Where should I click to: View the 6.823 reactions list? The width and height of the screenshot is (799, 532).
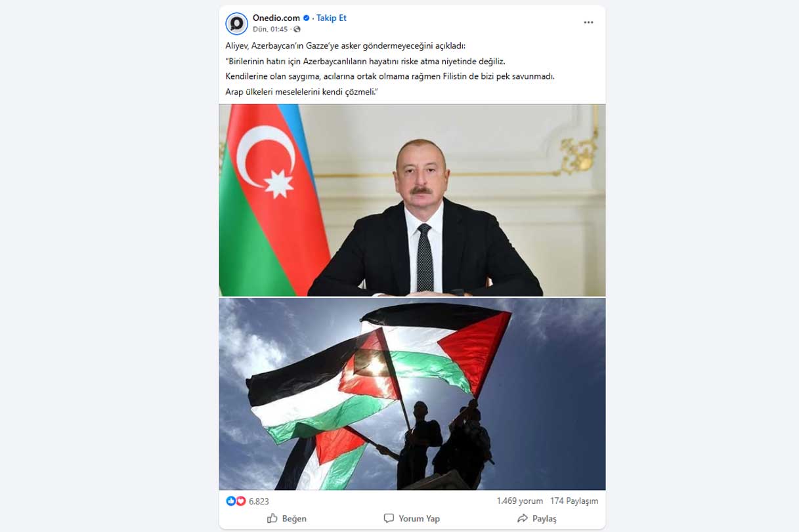coord(259,501)
